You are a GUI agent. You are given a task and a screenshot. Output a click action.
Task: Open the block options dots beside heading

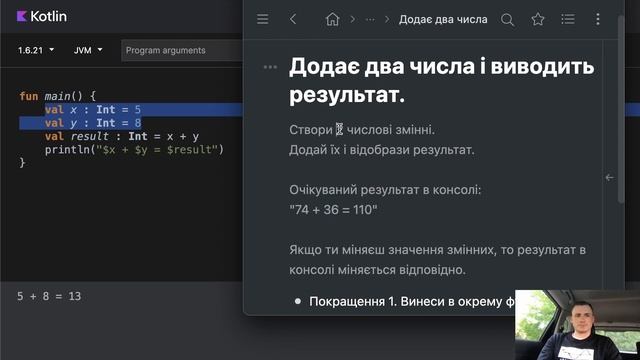[270, 67]
